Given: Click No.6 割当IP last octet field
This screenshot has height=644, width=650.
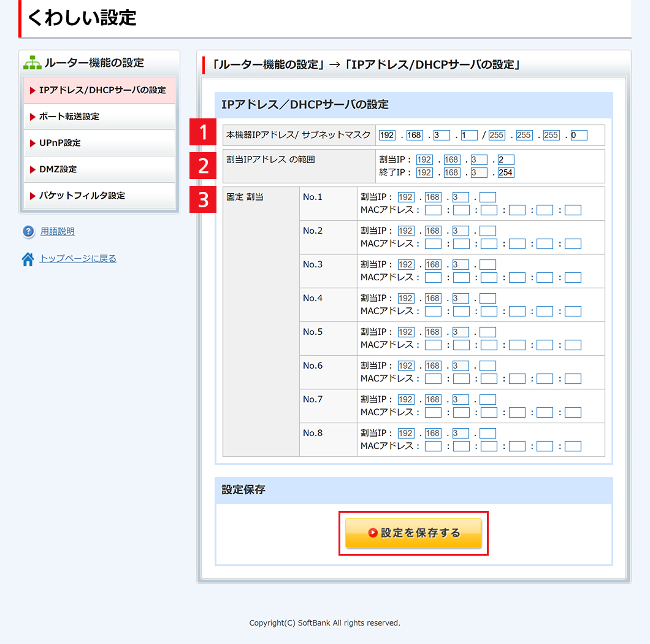Looking at the screenshot, I should tap(487, 366).
